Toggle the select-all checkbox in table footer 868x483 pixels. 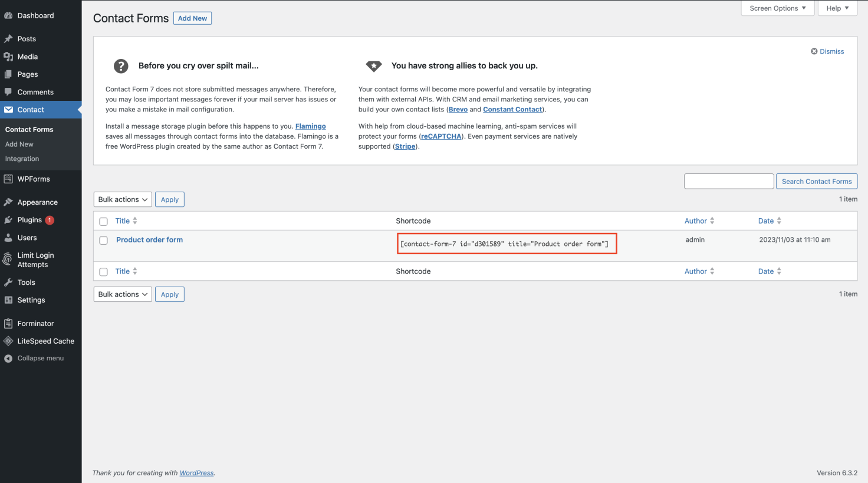click(104, 272)
